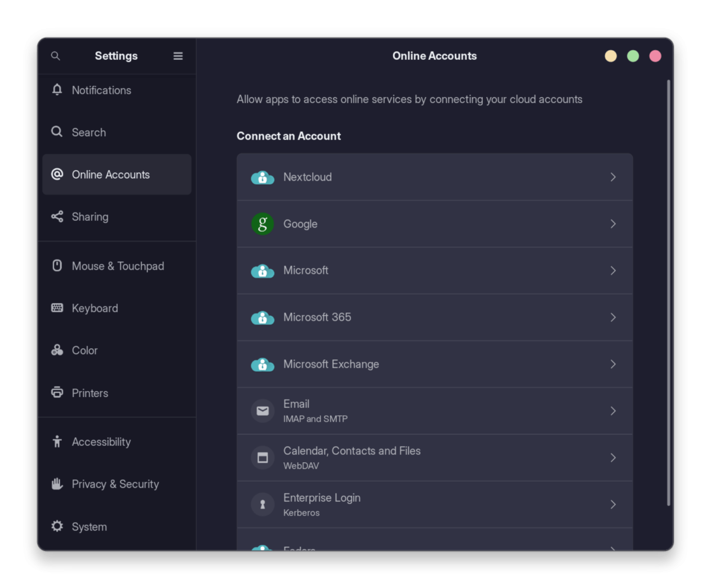Click the search magnifier icon in header
The width and height of the screenshot is (711, 588).
tap(56, 56)
